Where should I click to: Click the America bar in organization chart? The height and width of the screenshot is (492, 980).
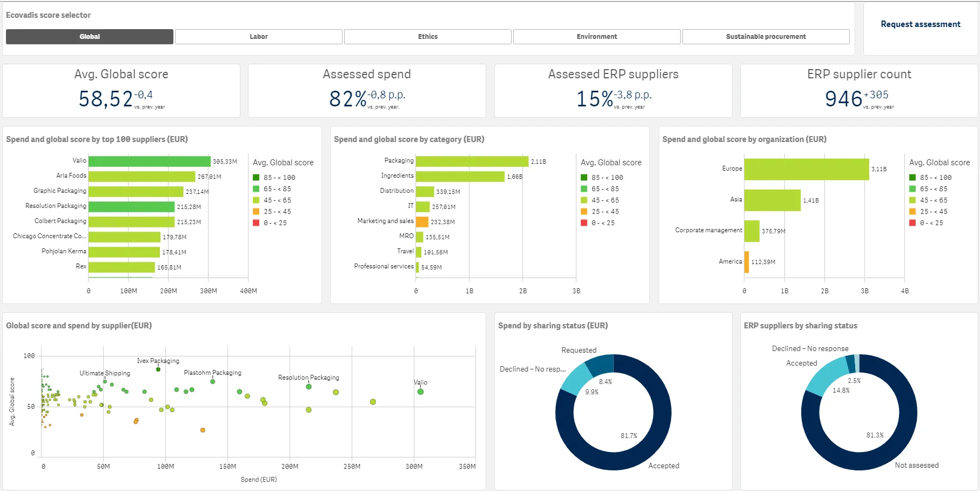tap(747, 262)
